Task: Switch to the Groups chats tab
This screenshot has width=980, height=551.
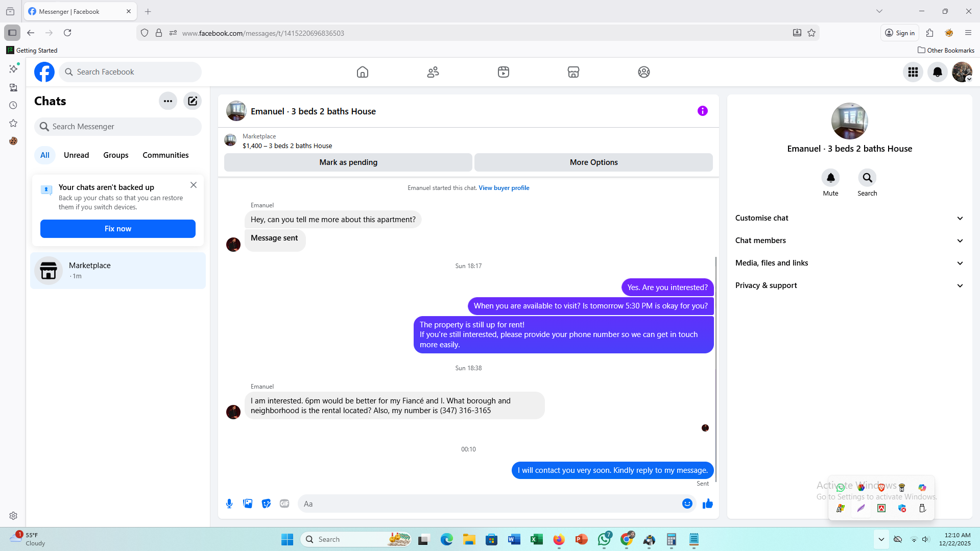Action: (x=116, y=155)
